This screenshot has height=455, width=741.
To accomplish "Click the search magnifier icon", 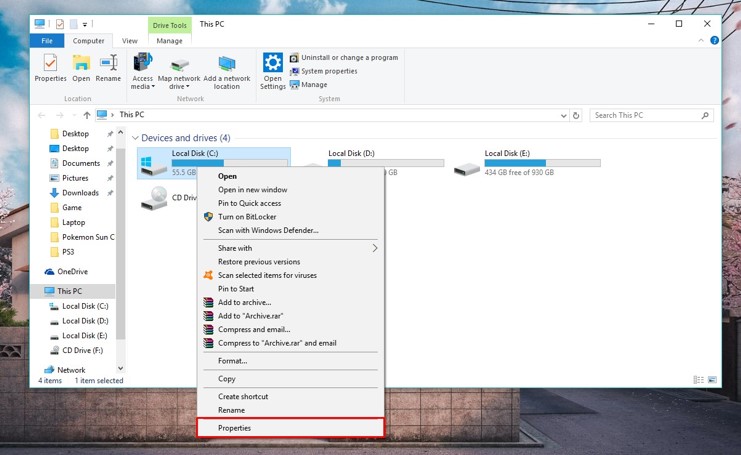I will pyautogui.click(x=705, y=115).
